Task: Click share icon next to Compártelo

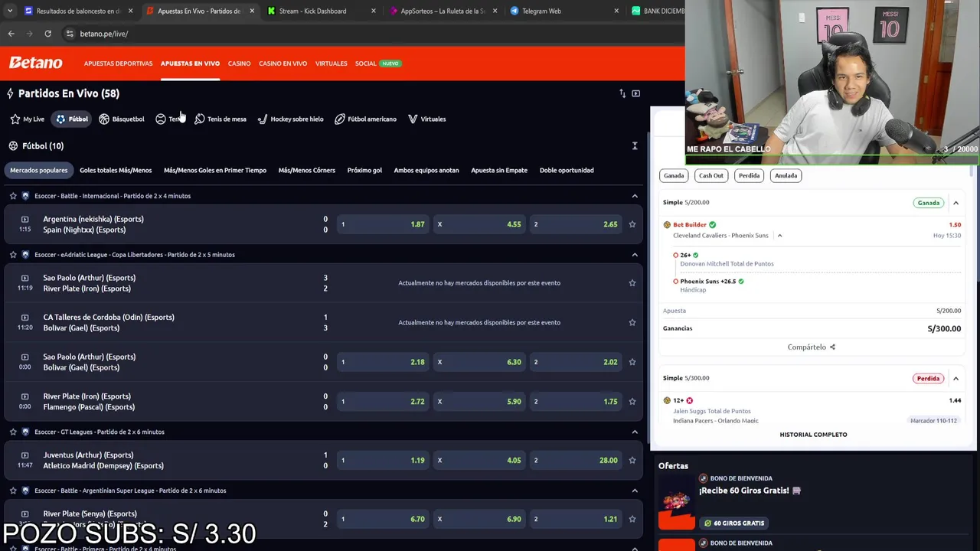Action: [x=832, y=347]
